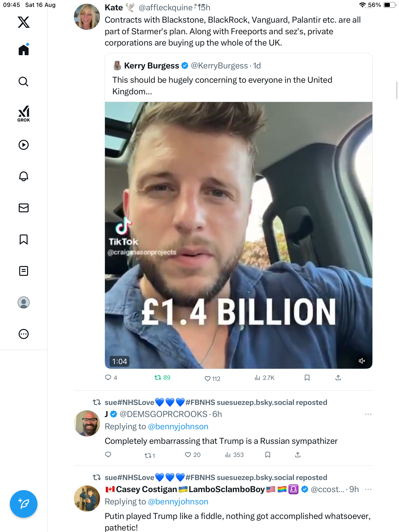Open more options on Casey Costigan's post
Image resolution: width=399 pixels, height=532 pixels.
[x=368, y=489]
